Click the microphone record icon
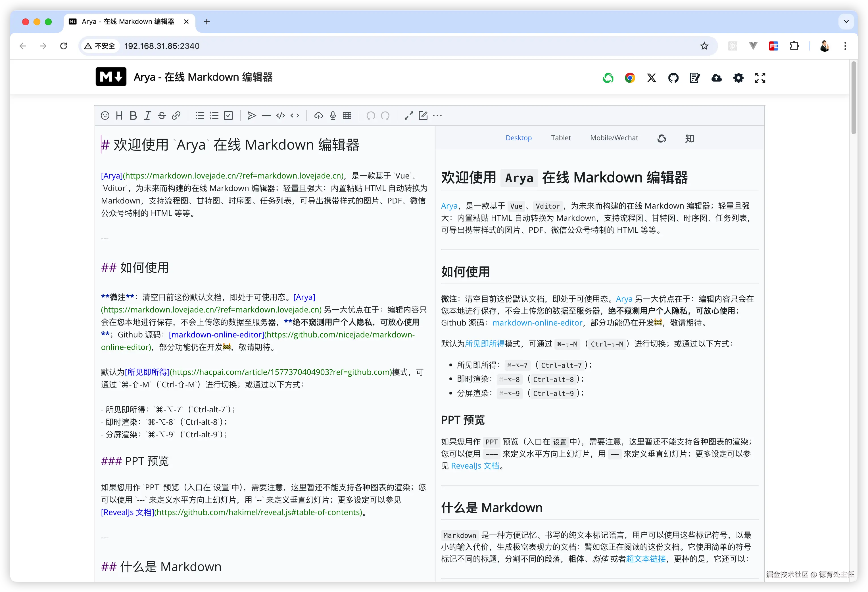The image size is (868, 592). pos(333,116)
